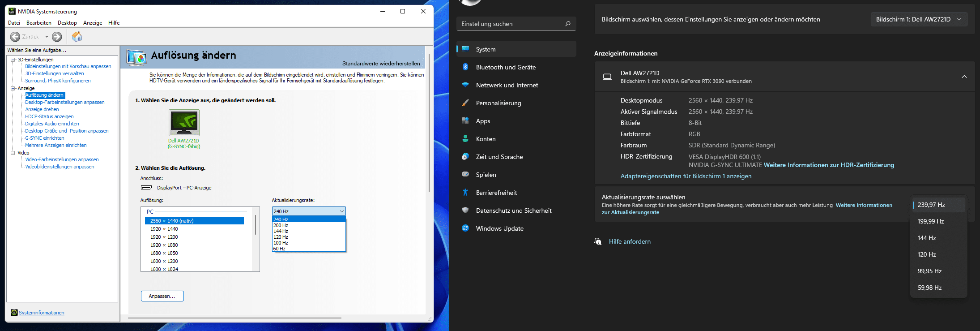Open the Aktualisierungsrate 240 Hz combo box
980x331 pixels.
pyautogui.click(x=309, y=211)
